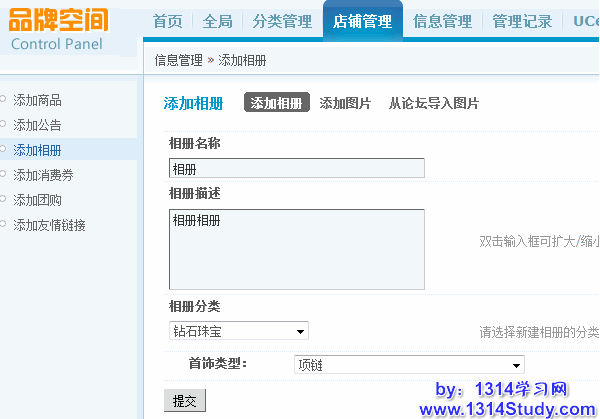Select the highlighted 添加相册 sub-tab
The height and width of the screenshot is (419, 600).
(x=276, y=103)
